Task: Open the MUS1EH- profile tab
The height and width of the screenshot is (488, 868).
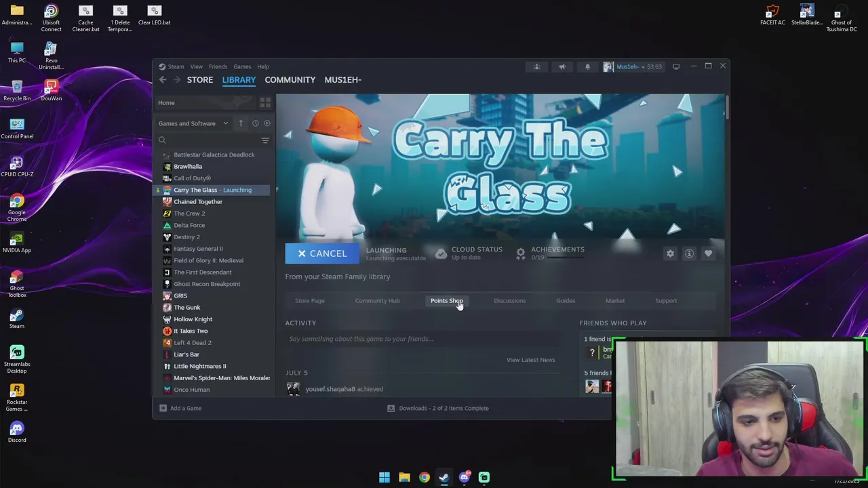Action: coord(342,80)
